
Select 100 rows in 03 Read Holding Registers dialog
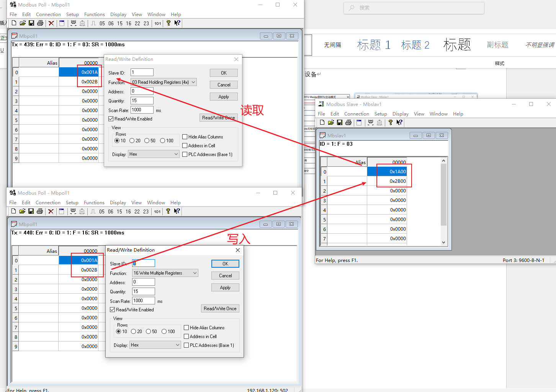coord(163,141)
